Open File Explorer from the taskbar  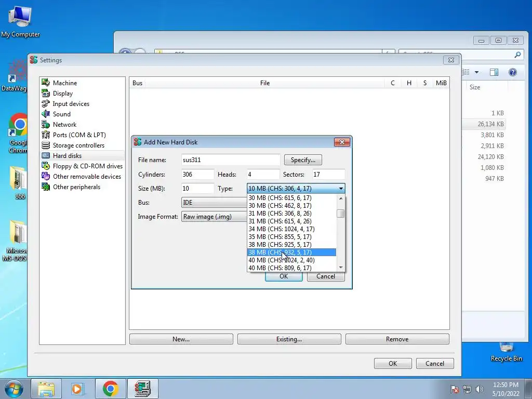coord(46,389)
